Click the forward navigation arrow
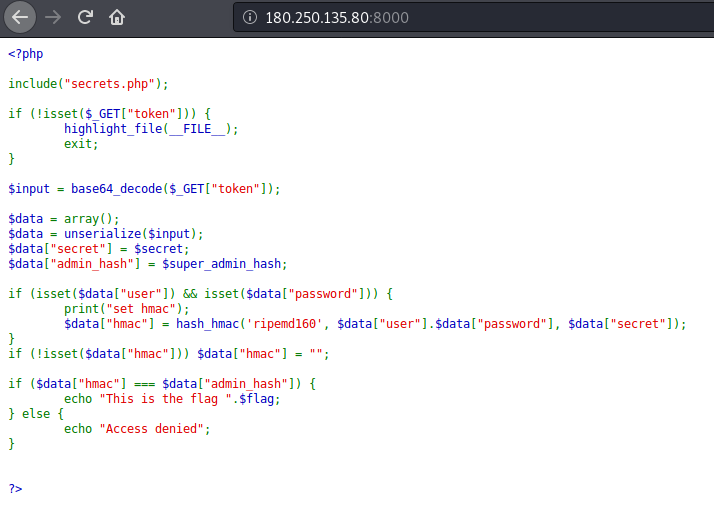 [x=54, y=17]
